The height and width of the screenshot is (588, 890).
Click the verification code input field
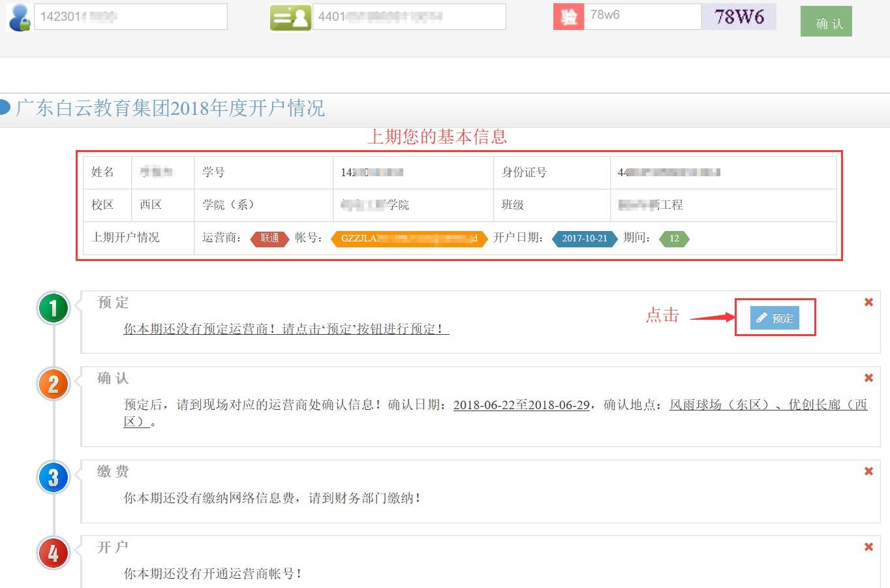pos(642,16)
